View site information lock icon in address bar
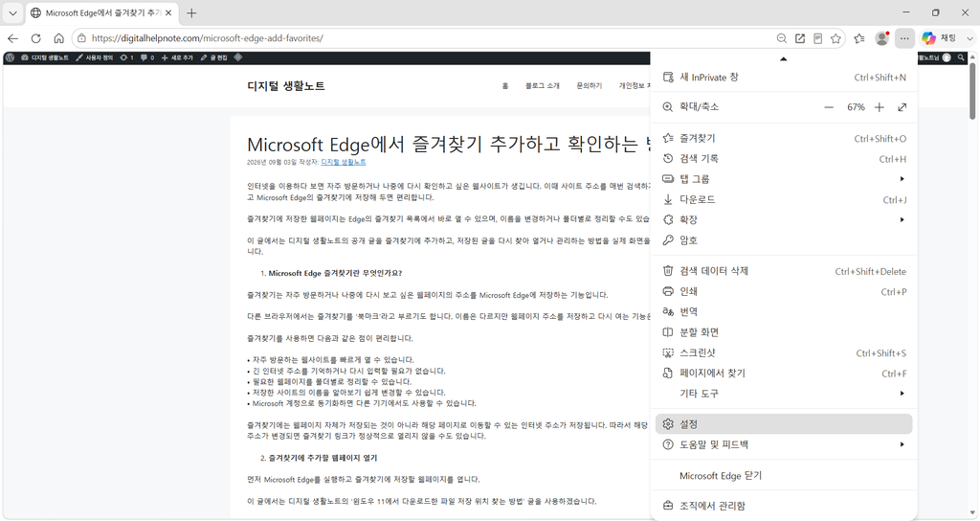The width and height of the screenshot is (980, 521). tap(81, 38)
